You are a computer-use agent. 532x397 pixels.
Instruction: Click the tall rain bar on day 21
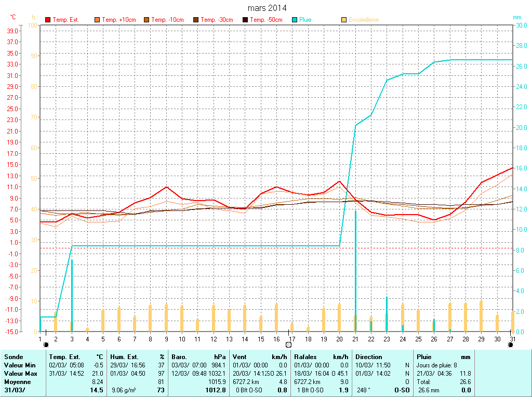pyautogui.click(x=355, y=270)
